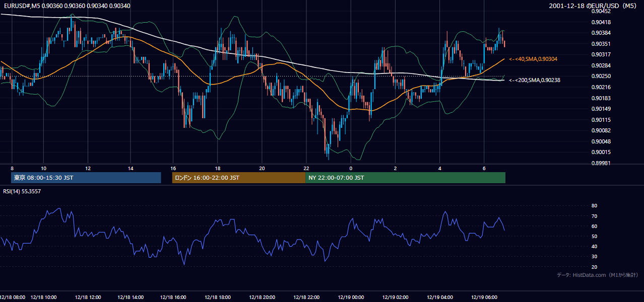Click hour label 22 on price chart time axis
Image resolution: width=644 pixels, height=302 pixels.
coord(306,168)
